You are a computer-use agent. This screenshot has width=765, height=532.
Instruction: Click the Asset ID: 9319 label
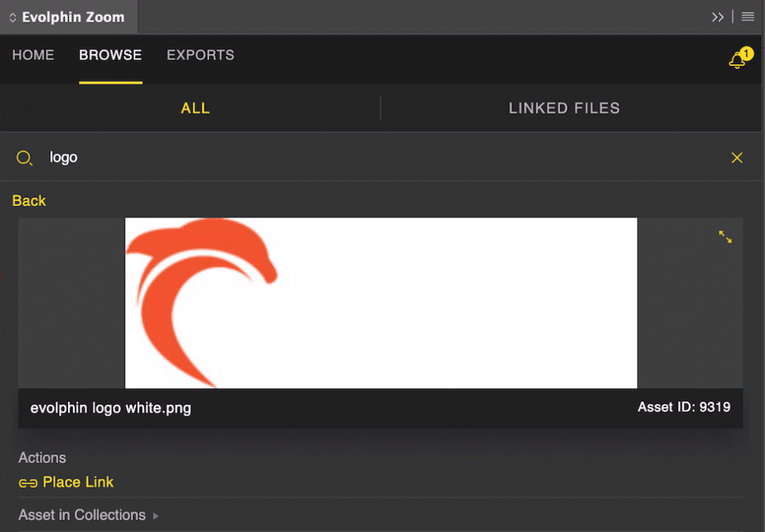click(684, 408)
